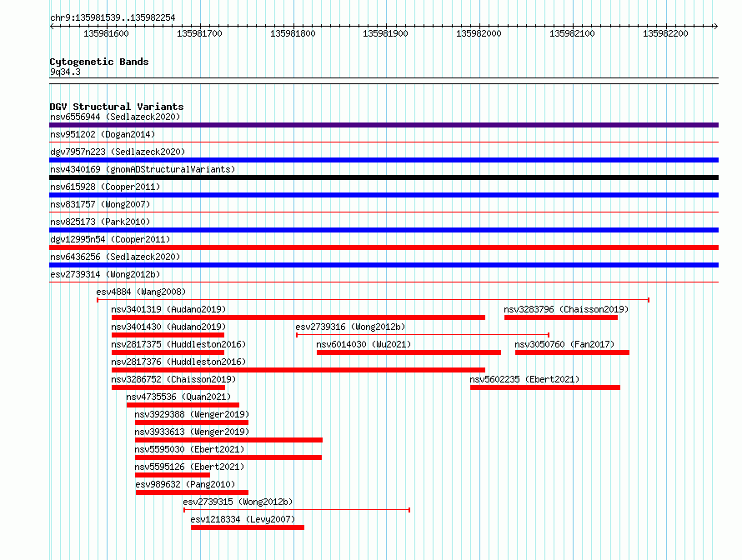
Task: Open nsv5602235 (Ebert2021) variant label
Action: click(x=524, y=379)
